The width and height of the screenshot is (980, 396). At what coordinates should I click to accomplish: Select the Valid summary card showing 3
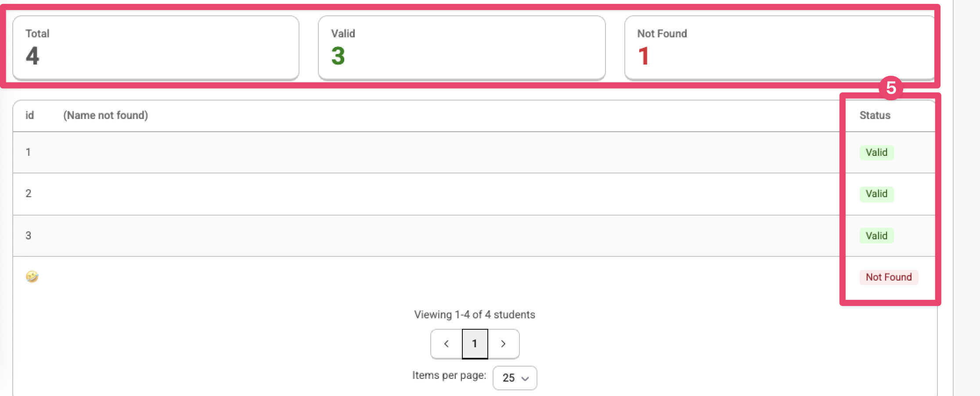point(461,47)
